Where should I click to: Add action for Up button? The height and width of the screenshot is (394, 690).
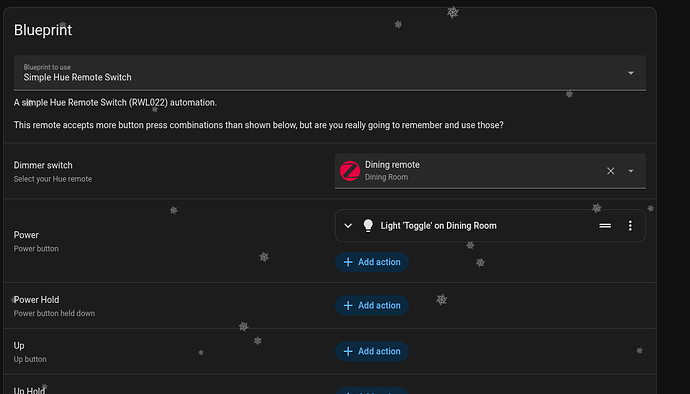372,351
